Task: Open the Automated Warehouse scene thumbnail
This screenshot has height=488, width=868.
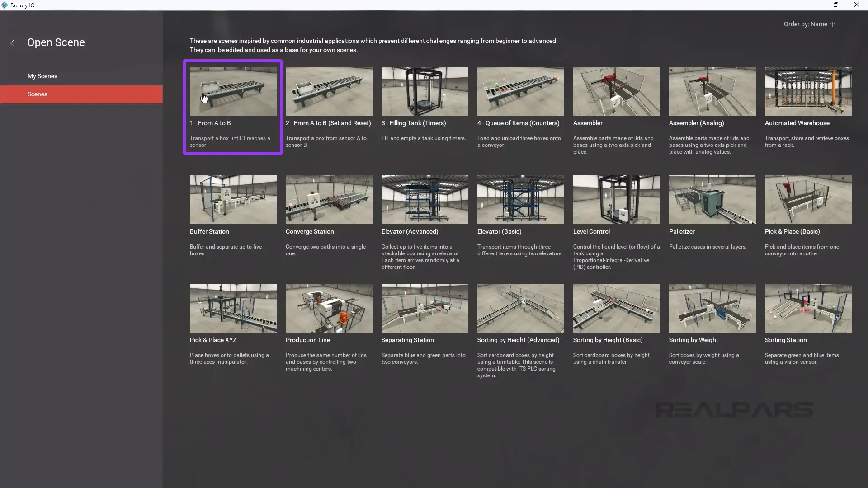Action: [x=808, y=91]
